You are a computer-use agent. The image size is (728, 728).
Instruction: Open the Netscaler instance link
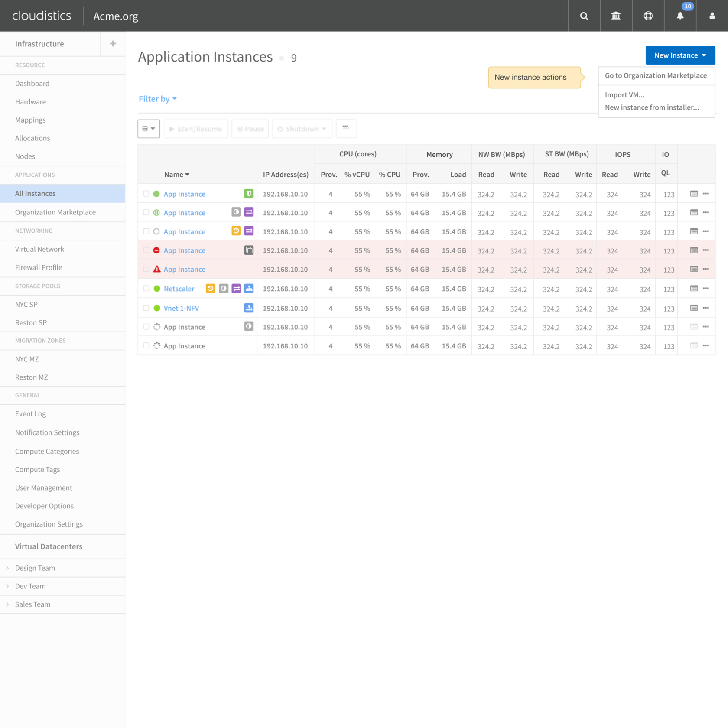(179, 289)
